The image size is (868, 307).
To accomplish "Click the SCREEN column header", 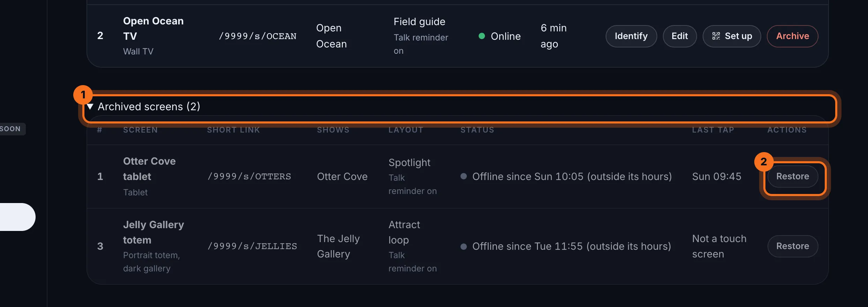I will pyautogui.click(x=140, y=130).
